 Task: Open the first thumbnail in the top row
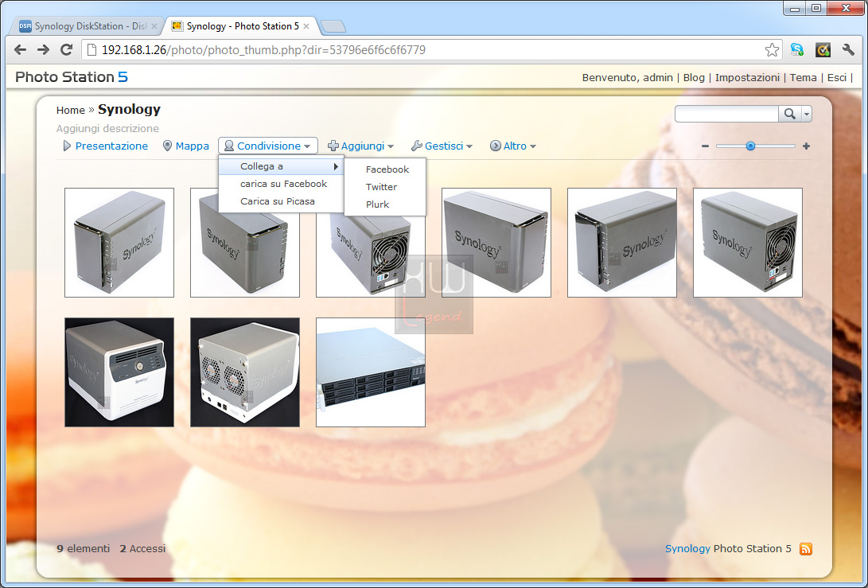tap(119, 243)
